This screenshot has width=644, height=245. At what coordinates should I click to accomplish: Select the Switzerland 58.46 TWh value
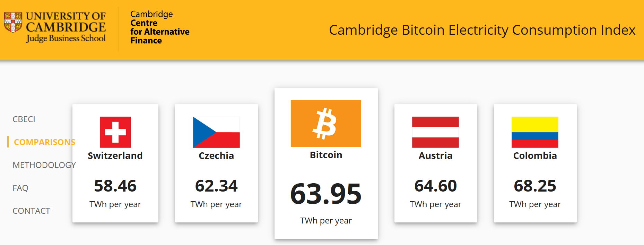(115, 186)
